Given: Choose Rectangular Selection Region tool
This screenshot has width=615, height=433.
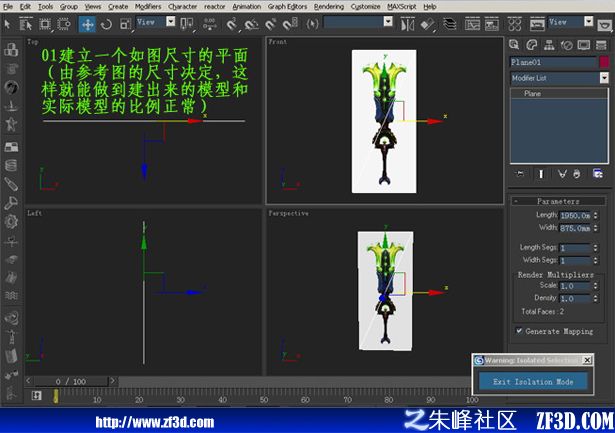Looking at the screenshot, I should point(45,24).
